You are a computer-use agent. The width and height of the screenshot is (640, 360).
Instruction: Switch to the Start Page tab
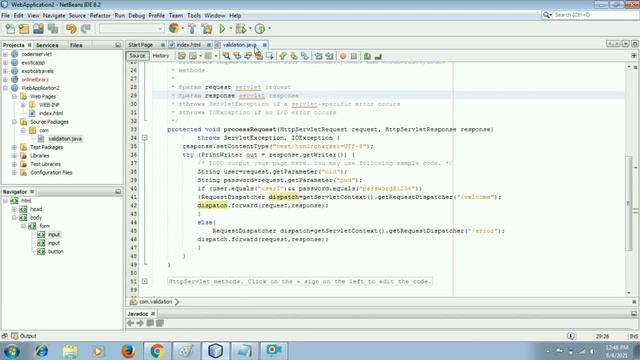click(x=141, y=44)
